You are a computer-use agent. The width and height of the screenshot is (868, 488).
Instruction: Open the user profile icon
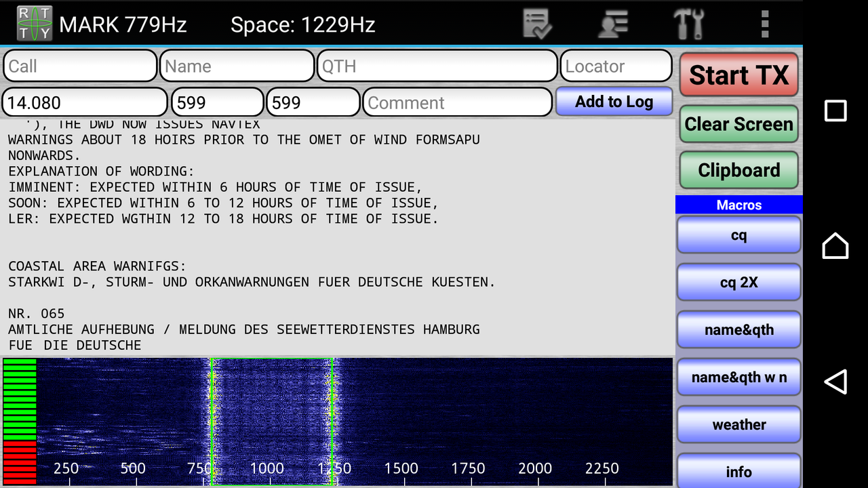(x=613, y=24)
